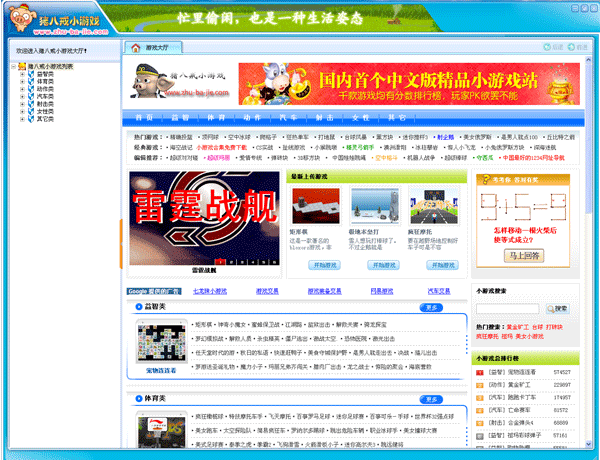Click rank 2 badge beside 黄金矿工

pos(479,385)
